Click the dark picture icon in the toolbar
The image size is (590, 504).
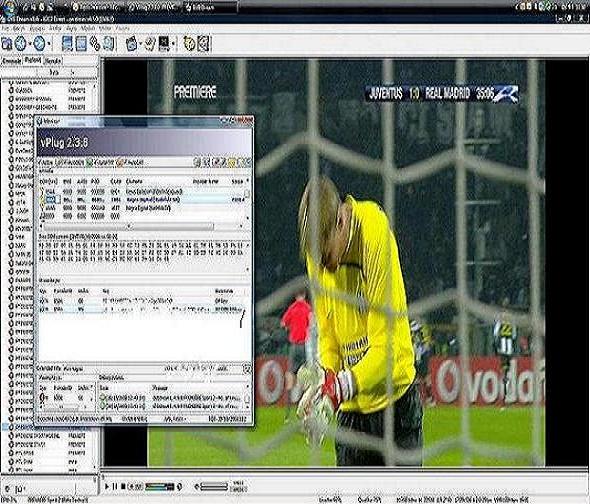(x=164, y=44)
